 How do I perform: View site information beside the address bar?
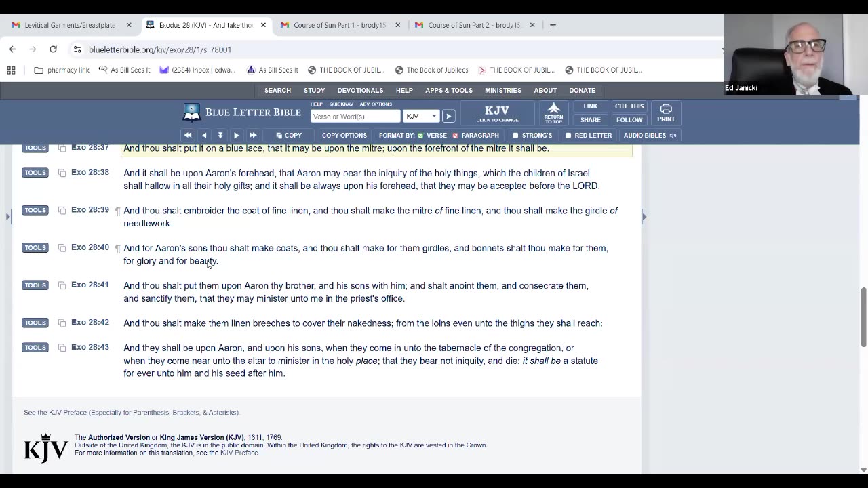77,49
